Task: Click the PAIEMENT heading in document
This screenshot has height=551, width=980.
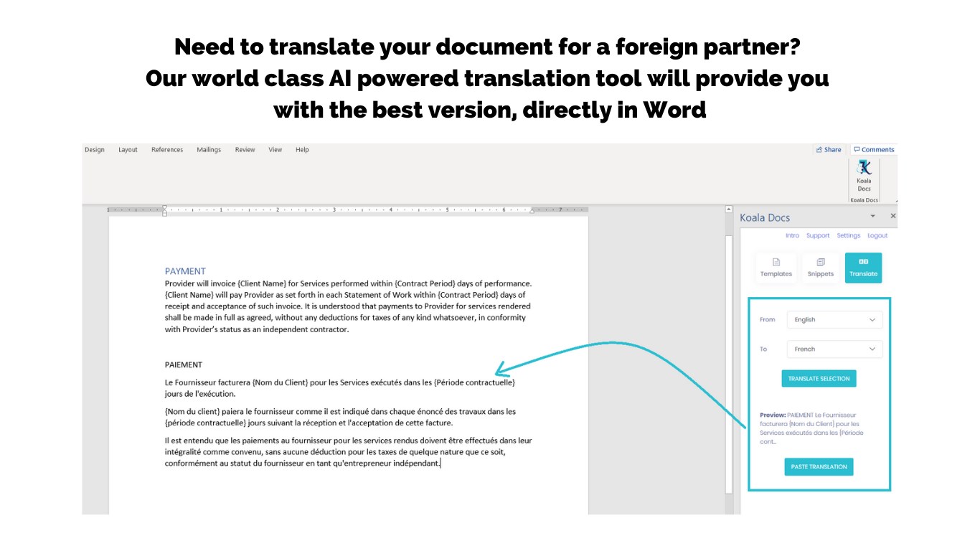Action: pyautogui.click(x=184, y=364)
